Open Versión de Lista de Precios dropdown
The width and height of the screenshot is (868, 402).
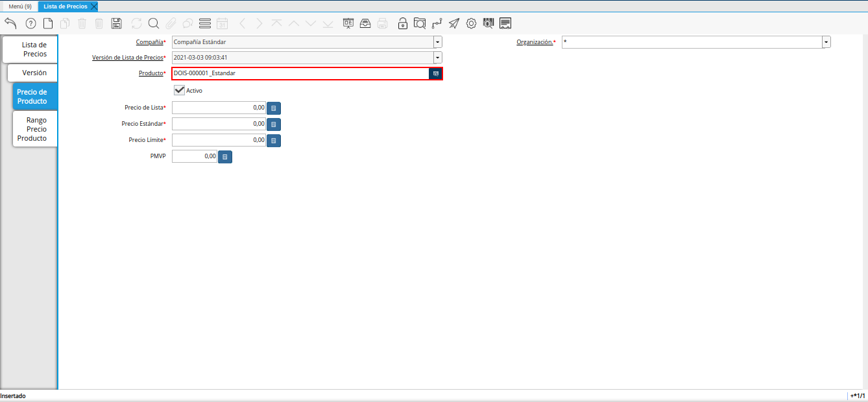pos(438,58)
